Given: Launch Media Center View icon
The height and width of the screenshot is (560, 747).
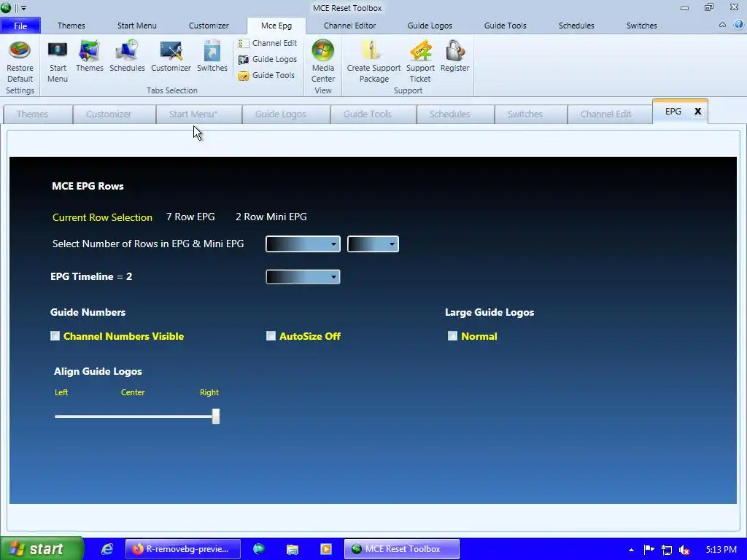Looking at the screenshot, I should tap(323, 50).
